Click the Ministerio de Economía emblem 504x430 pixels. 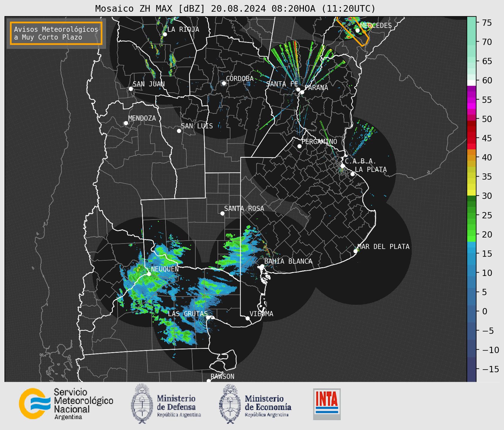click(230, 404)
